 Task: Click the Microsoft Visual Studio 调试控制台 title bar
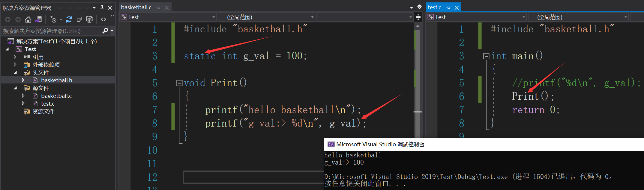click(484, 144)
